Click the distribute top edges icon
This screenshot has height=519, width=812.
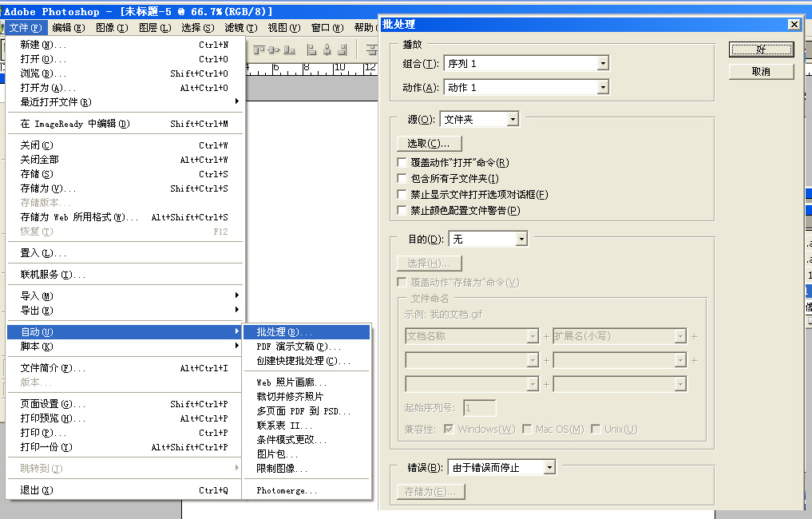pos(372,50)
